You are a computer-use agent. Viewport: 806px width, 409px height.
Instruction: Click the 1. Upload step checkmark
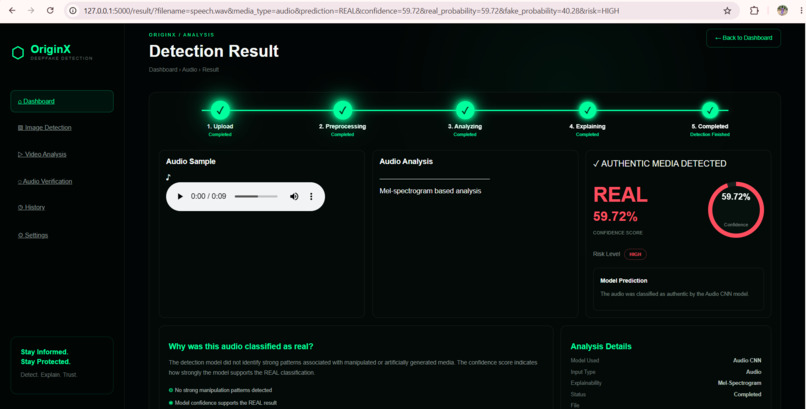click(220, 110)
